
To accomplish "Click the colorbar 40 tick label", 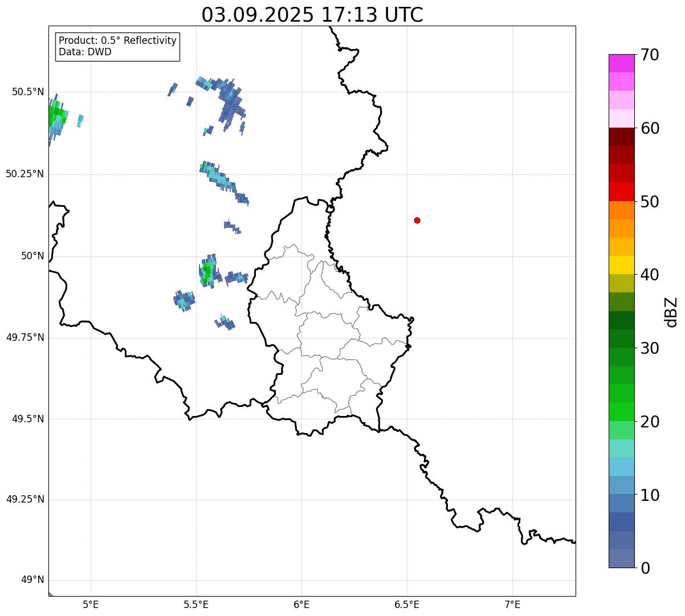I will [x=650, y=275].
